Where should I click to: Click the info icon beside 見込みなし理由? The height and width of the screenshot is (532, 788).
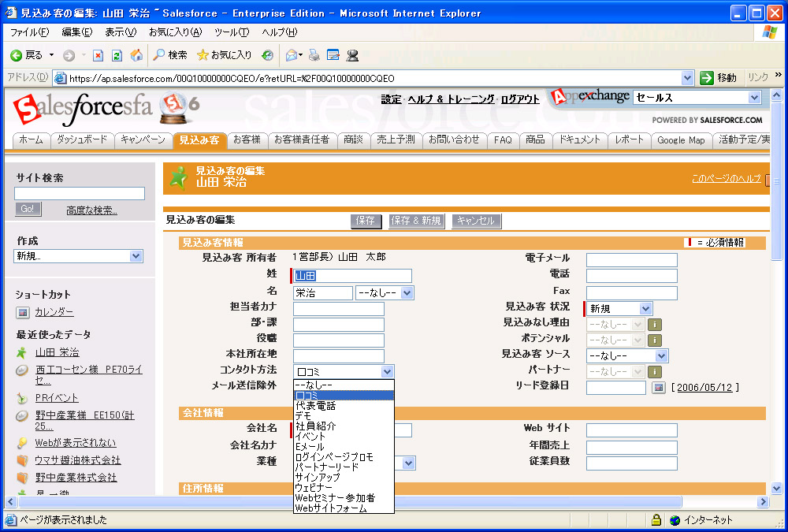(654, 325)
